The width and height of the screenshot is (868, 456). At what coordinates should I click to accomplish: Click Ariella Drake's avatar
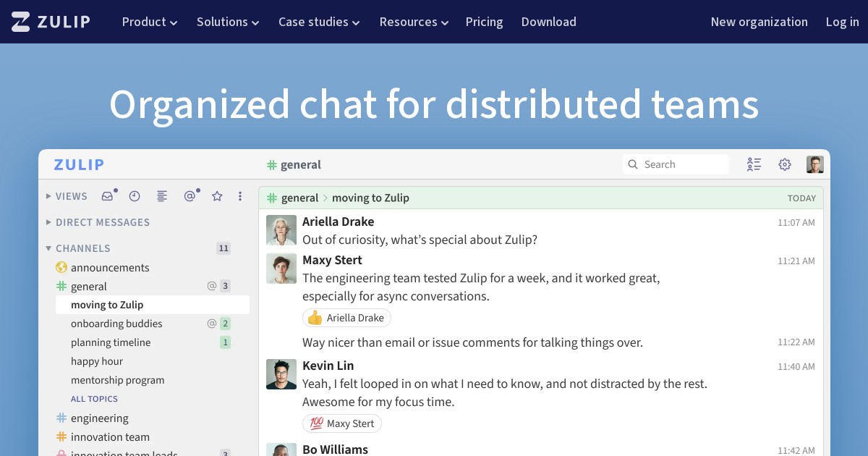[x=281, y=230]
